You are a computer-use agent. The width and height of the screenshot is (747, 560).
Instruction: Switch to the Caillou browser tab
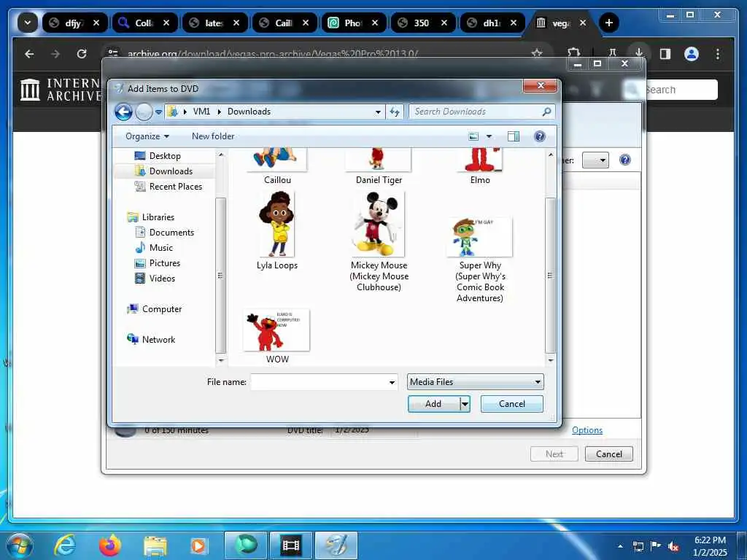pos(283,23)
